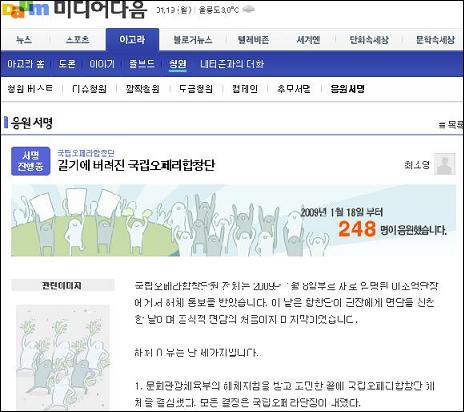Image resolution: width=464 pixels, height=412 pixels.
Task: Select 청원 in the blue submenu
Action: click(178, 64)
